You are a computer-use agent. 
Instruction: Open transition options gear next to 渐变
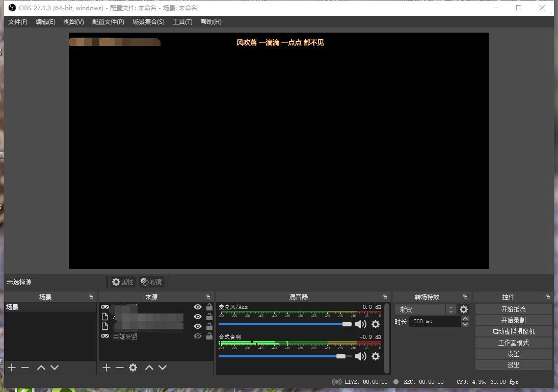(464, 309)
